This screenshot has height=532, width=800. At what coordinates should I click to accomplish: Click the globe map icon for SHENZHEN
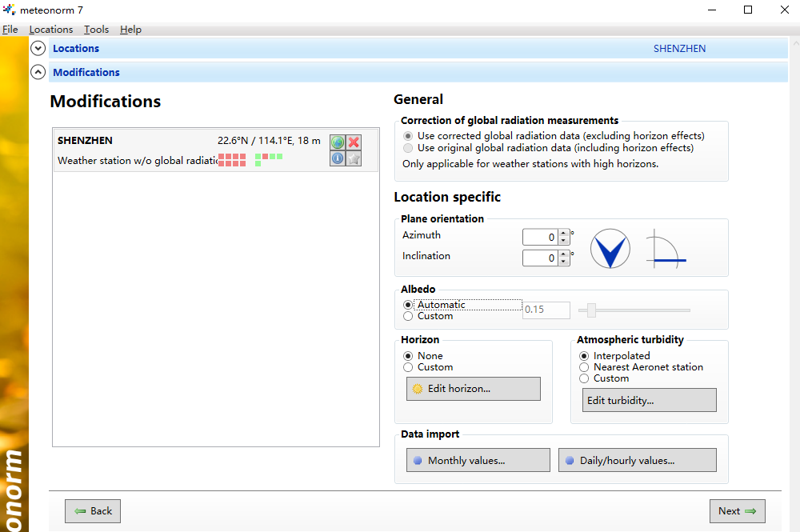338,142
